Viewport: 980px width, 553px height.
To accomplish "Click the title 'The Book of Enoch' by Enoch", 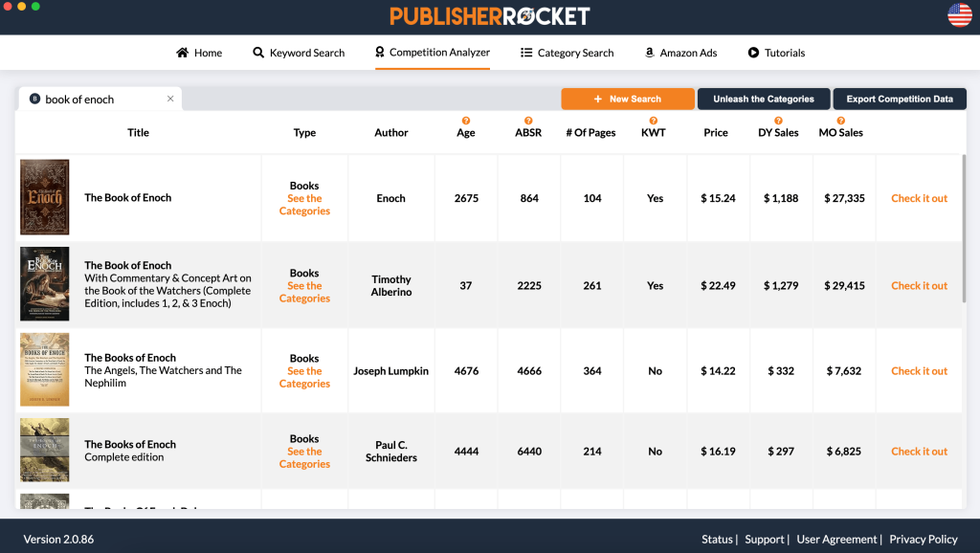I will pyautogui.click(x=128, y=197).
